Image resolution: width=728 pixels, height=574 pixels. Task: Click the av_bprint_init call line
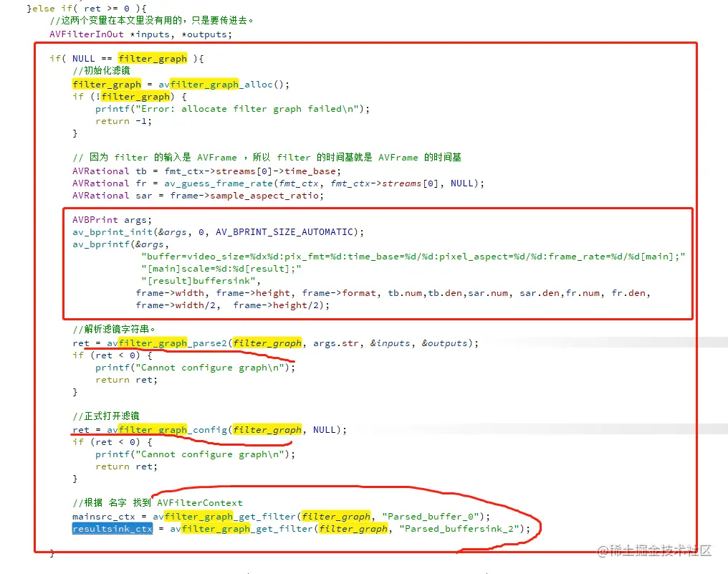219,231
